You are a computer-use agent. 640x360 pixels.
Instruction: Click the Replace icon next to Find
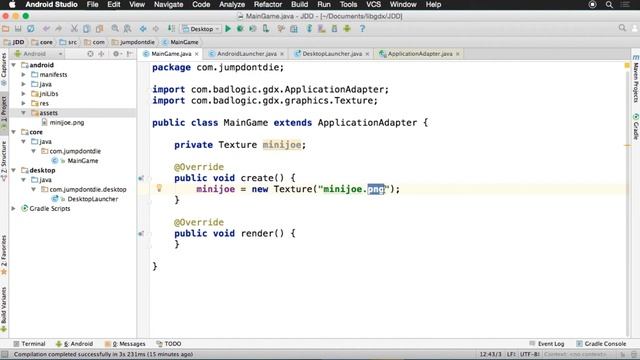[128, 29]
